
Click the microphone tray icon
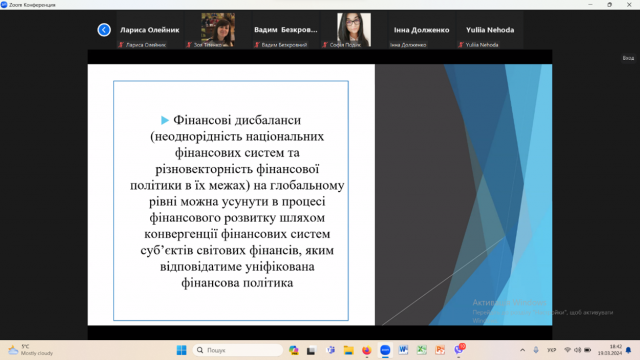[536, 350]
